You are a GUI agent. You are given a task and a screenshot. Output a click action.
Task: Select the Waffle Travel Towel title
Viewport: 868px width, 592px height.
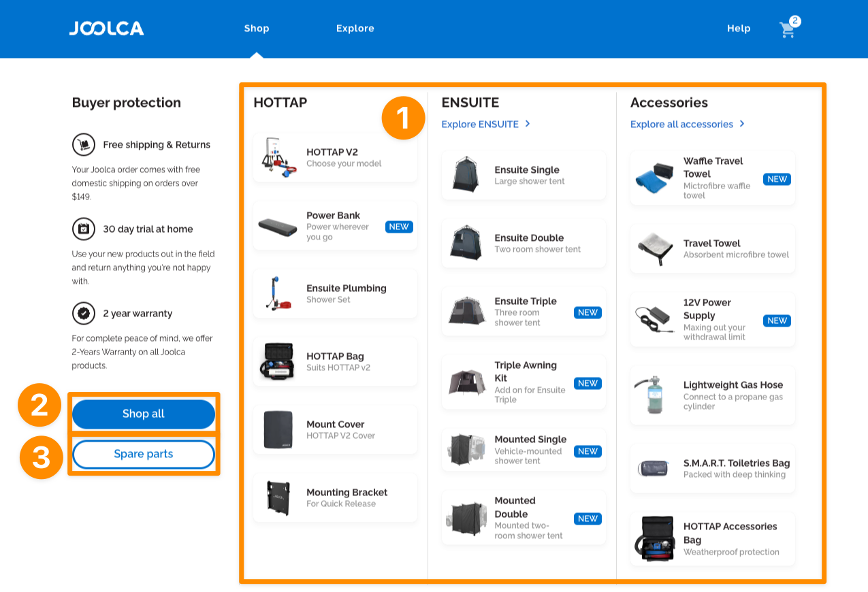coord(713,167)
